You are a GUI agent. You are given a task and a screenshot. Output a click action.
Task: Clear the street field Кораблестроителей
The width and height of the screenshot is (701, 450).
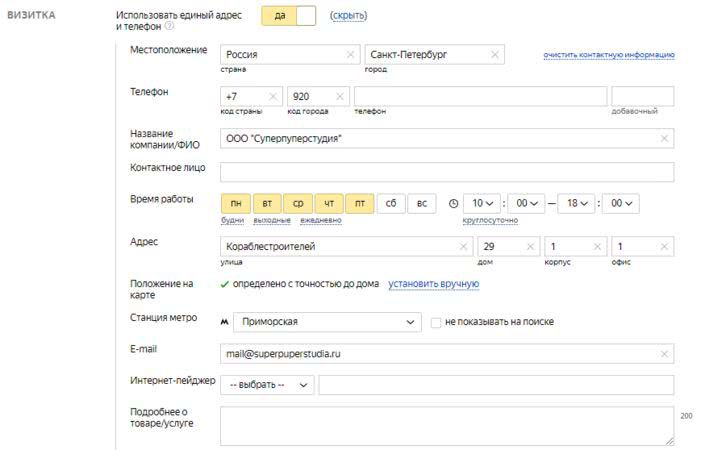[463, 246]
